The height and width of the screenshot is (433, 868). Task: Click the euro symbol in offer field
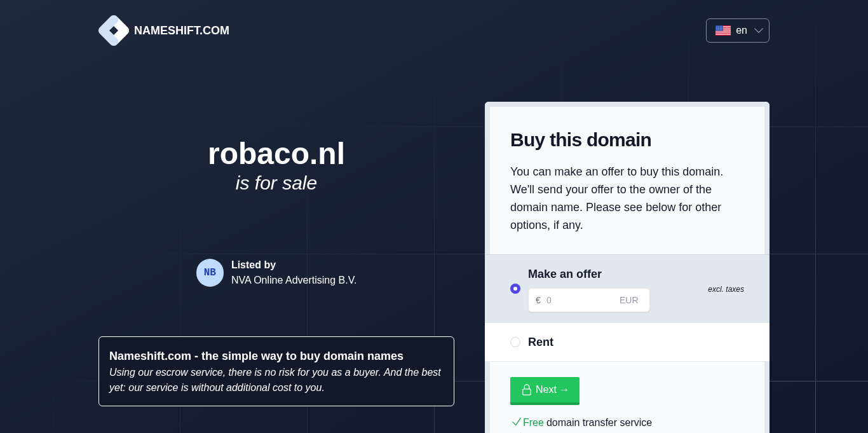tap(538, 300)
